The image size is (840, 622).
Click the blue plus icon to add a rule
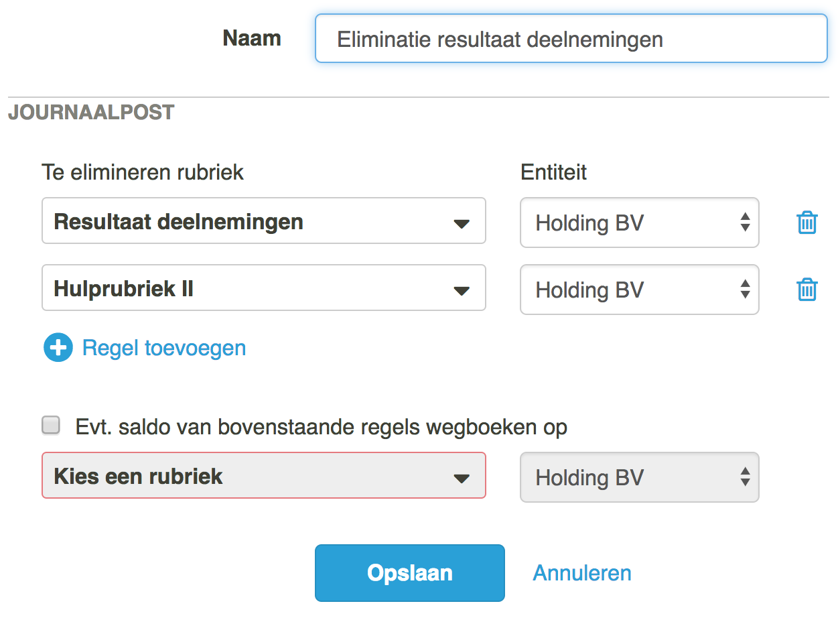[58, 348]
